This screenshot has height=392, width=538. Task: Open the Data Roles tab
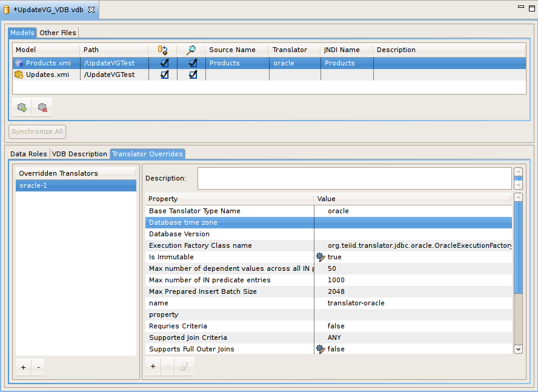[x=28, y=154]
